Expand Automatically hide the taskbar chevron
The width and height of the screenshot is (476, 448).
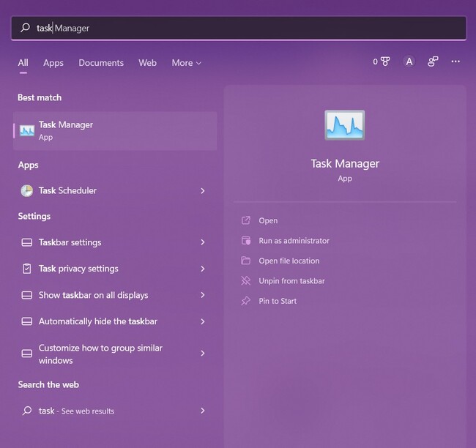tap(202, 321)
